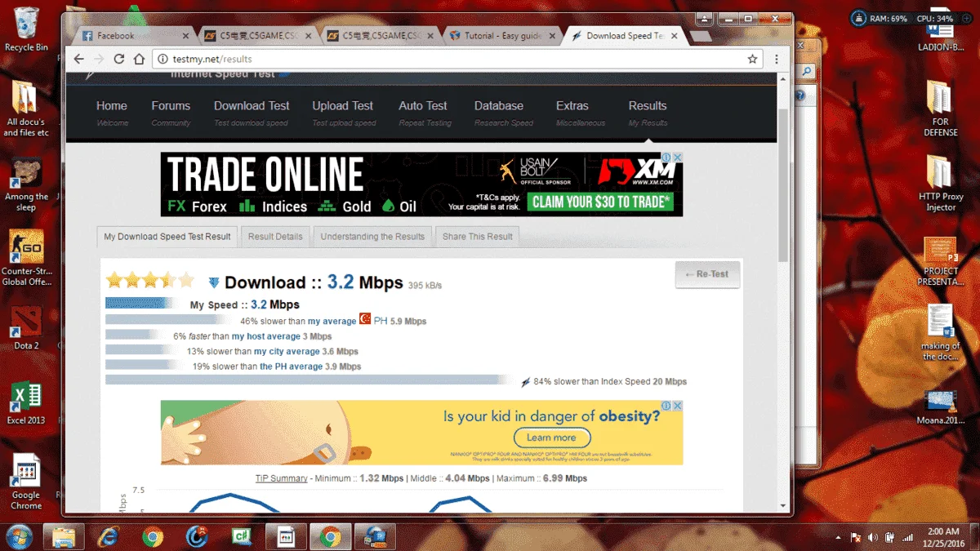Image resolution: width=980 pixels, height=551 pixels.
Task: Open the Download Test menu item
Action: 252,113
